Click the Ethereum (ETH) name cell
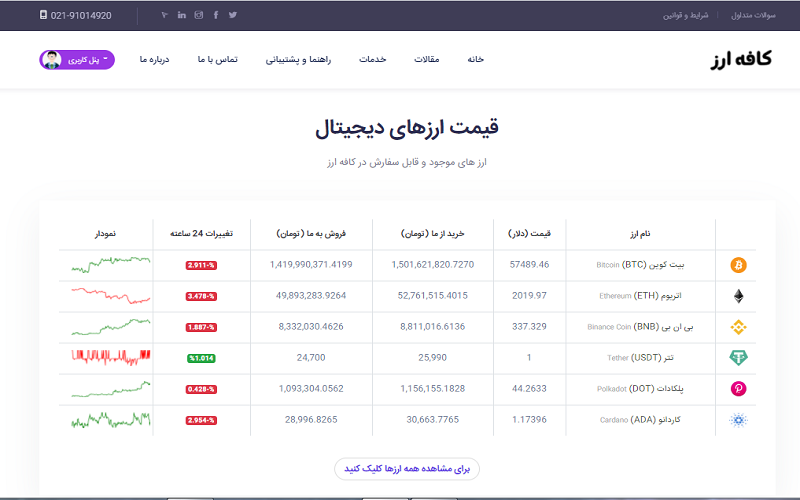This screenshot has width=800, height=500. tap(640, 296)
